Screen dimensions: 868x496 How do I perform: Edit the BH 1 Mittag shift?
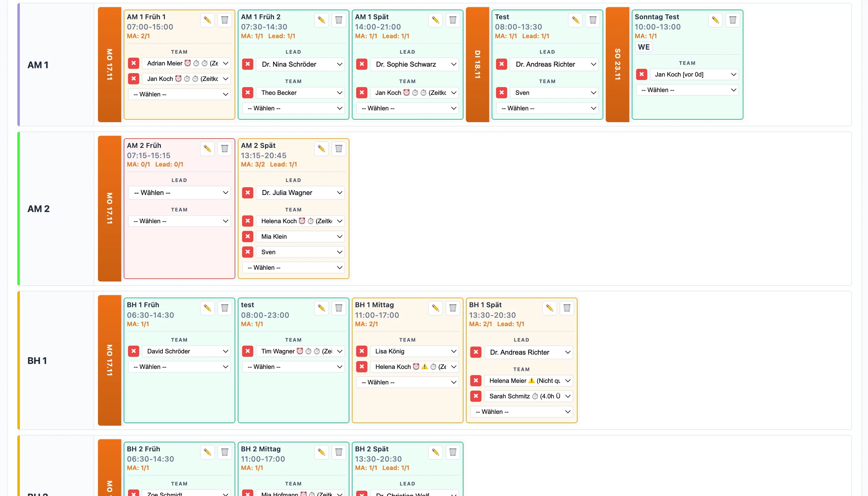point(435,308)
